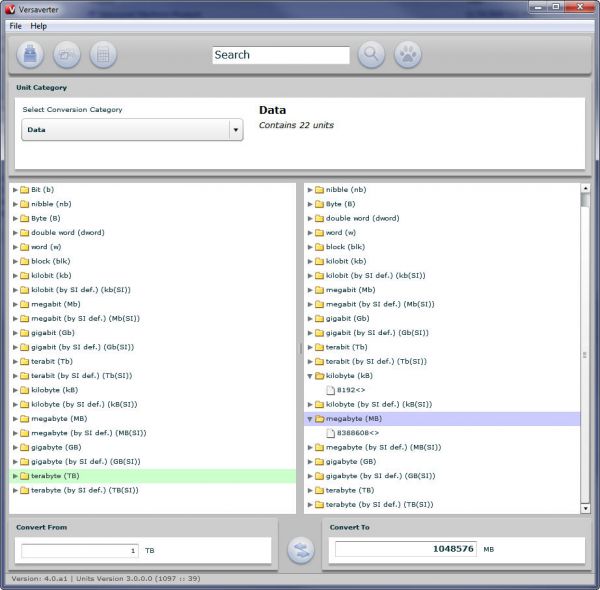Select kilobit (kb) in the left list
The image size is (600, 590).
[51, 275]
